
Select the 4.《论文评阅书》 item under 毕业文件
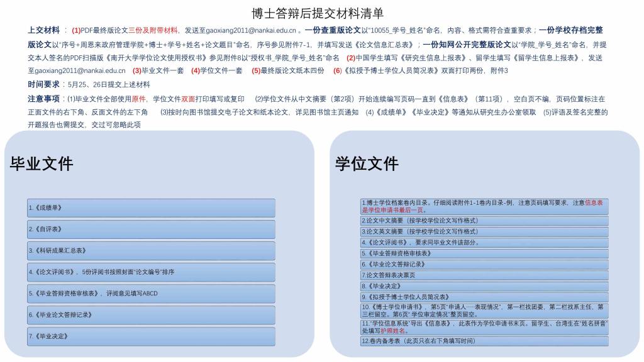(x=150, y=272)
